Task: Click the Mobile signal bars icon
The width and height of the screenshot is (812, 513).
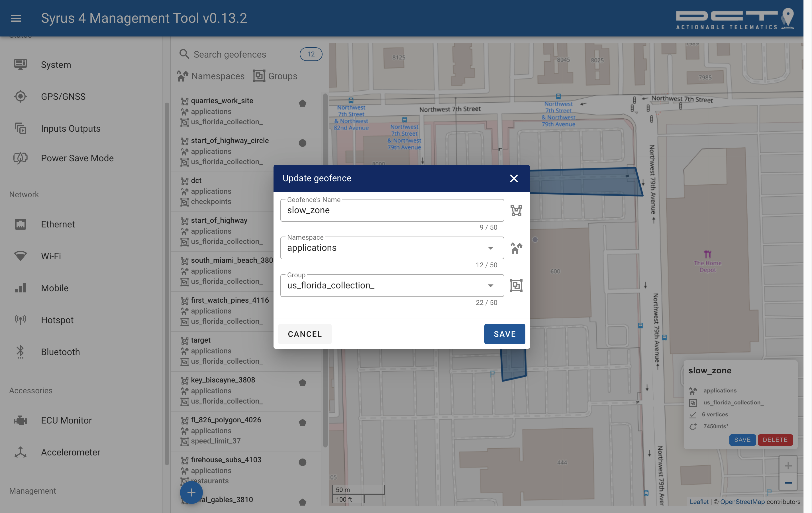Action: (21, 288)
